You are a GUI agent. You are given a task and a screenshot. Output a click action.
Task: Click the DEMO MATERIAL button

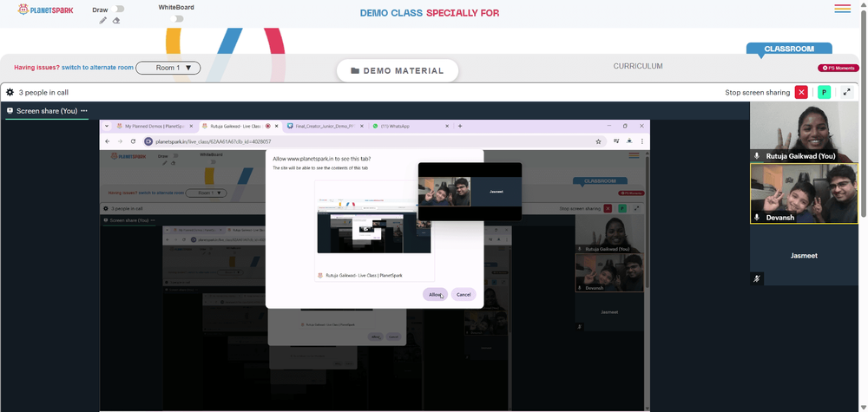click(398, 71)
